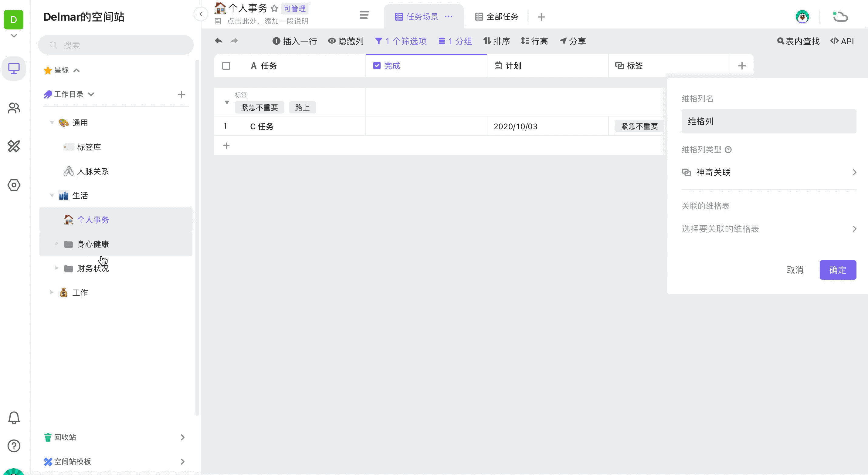Click the undo arrow icon
This screenshot has height=475, width=868.
[219, 41]
